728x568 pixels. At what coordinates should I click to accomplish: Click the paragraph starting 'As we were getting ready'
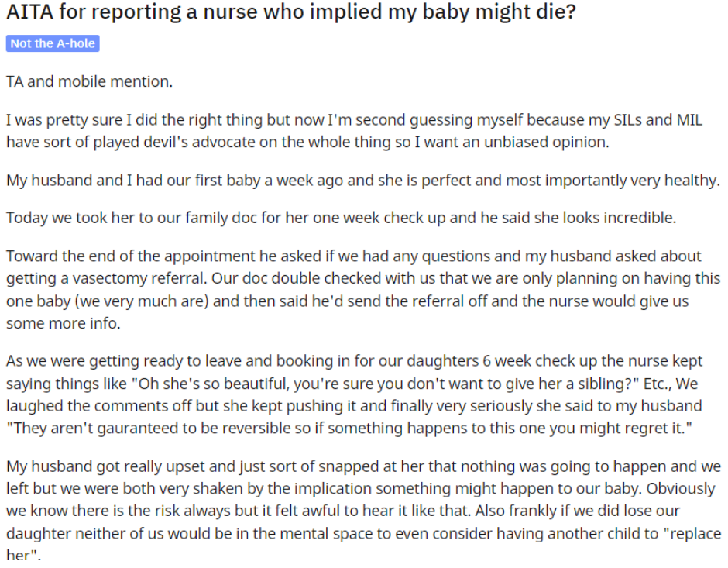(354, 394)
